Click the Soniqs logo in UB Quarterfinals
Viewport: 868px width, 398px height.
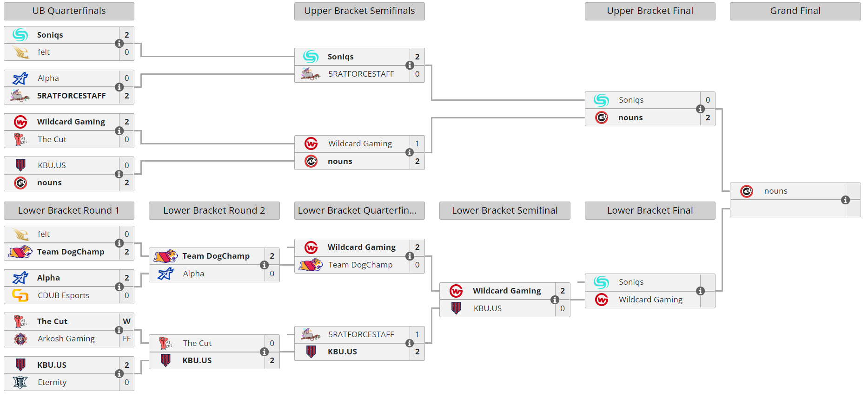pos(20,35)
